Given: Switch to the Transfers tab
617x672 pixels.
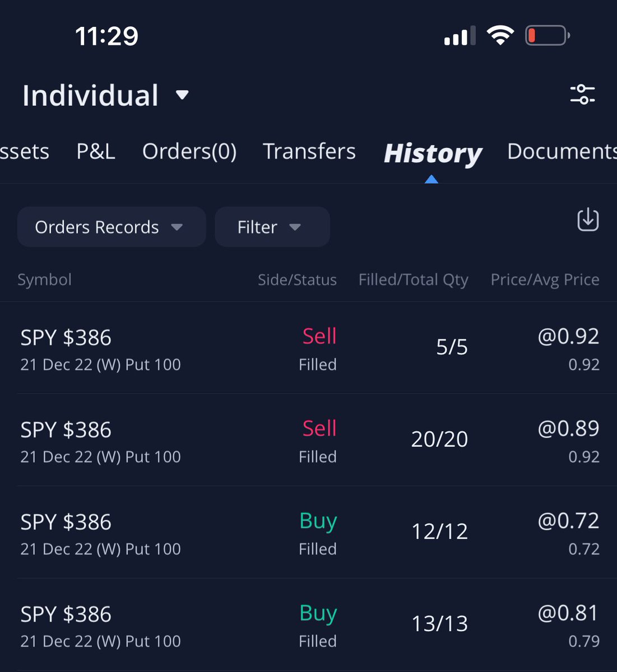Looking at the screenshot, I should [x=309, y=151].
